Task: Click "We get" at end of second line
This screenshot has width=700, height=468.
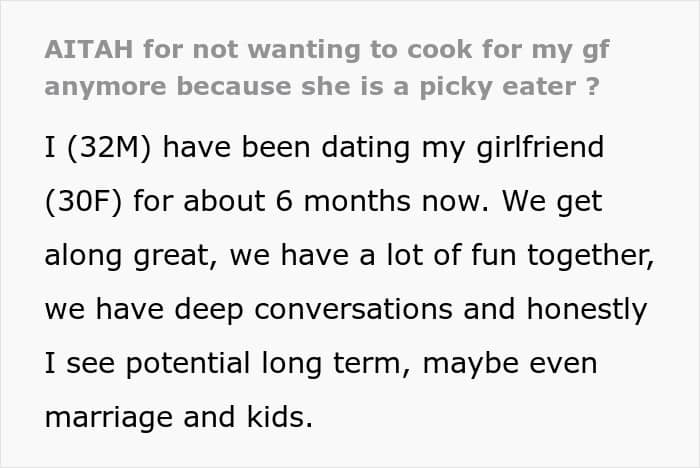Action: click(552, 202)
